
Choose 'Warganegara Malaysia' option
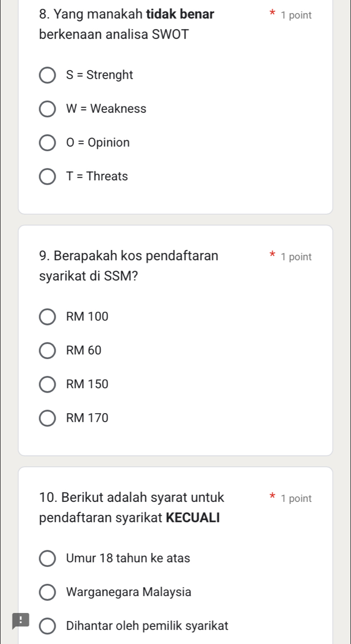[x=48, y=592]
